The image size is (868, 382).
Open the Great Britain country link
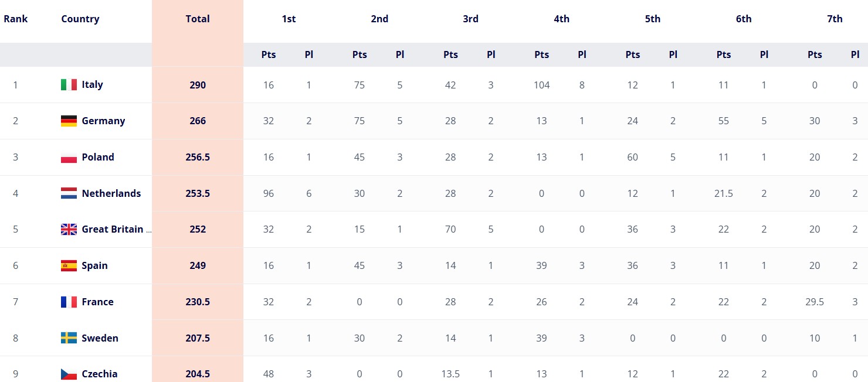point(113,230)
